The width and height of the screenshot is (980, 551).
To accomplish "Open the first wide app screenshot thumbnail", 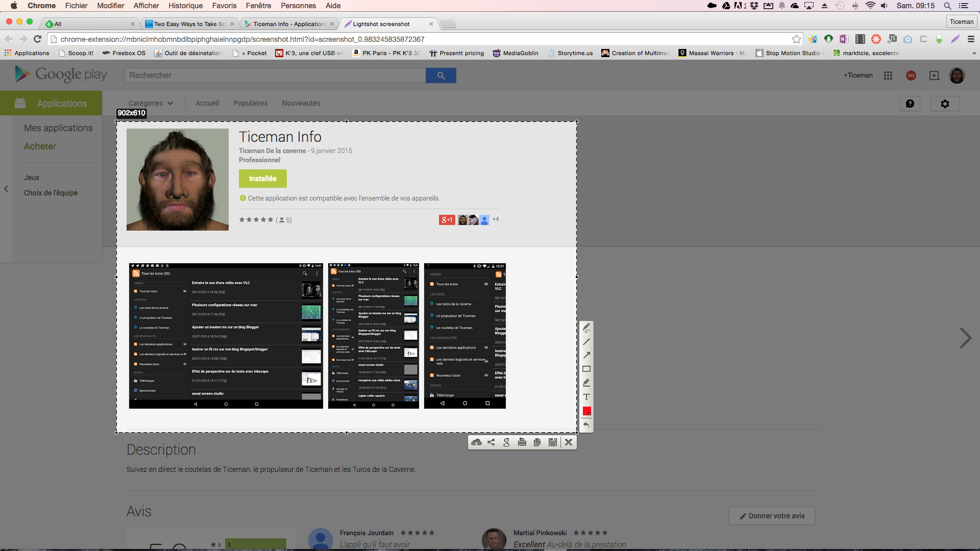I will coord(226,336).
